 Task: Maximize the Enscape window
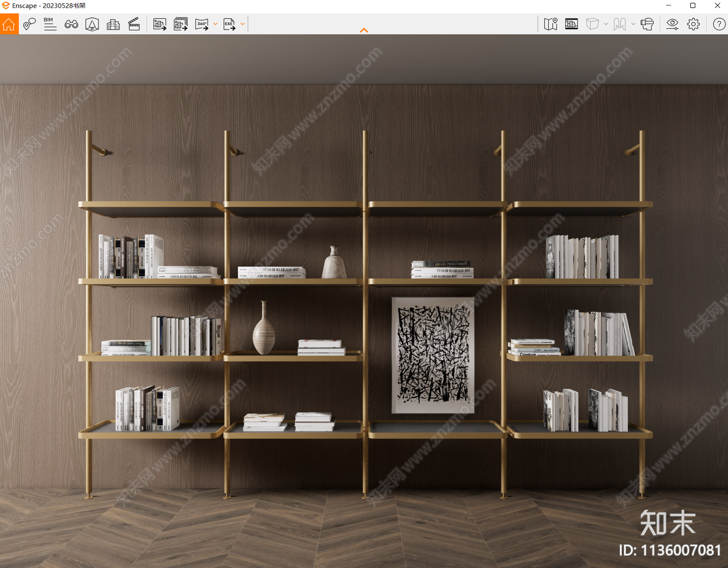point(693,5)
